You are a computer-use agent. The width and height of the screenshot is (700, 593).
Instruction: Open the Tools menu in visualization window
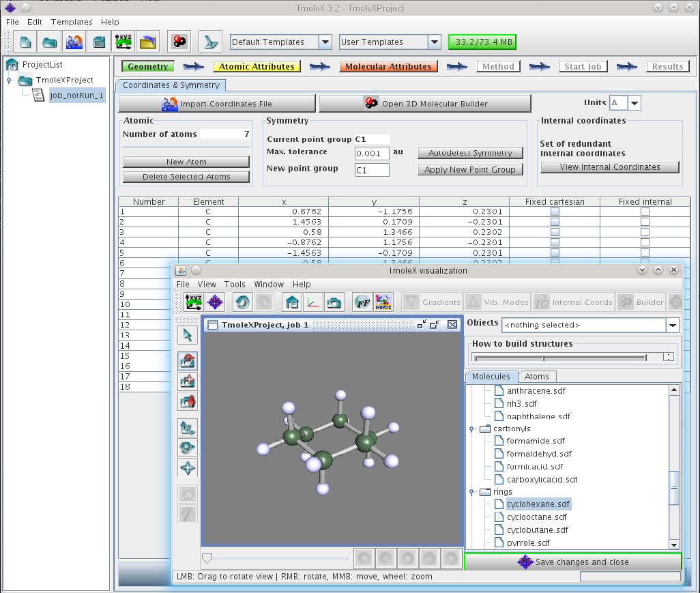coord(235,285)
